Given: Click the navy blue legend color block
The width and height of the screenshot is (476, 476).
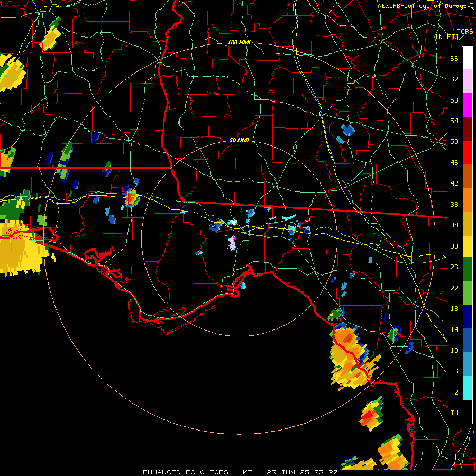Looking at the screenshot, I should click(467, 317).
